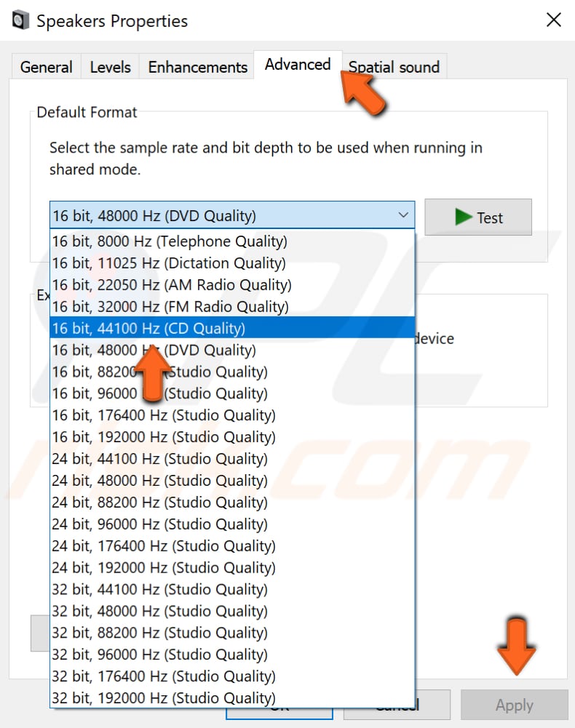
Task: Pick 24 bit, 44100 Hz Studio Quality
Action: pos(159,459)
